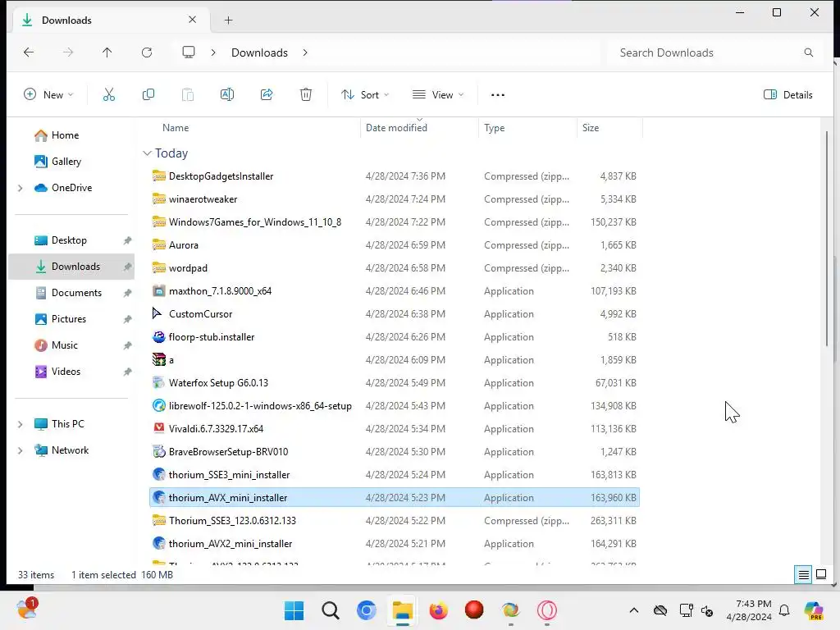Expand chevron after Downloads in address bar
The width and height of the screenshot is (840, 630).
point(305,52)
